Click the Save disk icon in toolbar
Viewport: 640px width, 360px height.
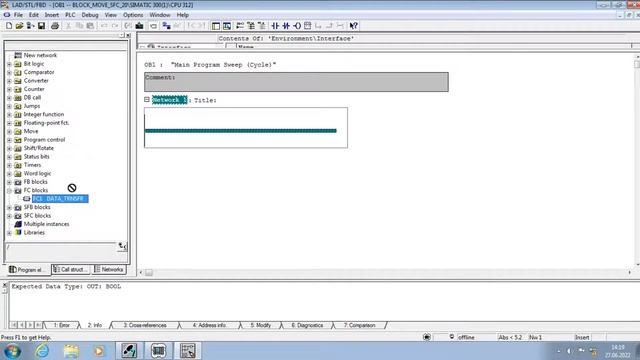pyautogui.click(x=41, y=26)
